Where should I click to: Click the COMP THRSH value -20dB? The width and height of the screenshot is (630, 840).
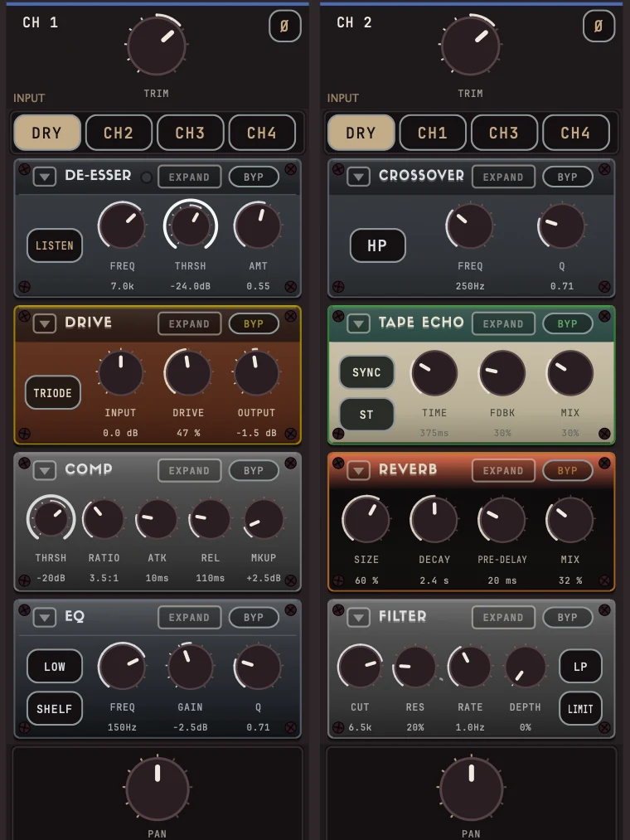click(51, 579)
